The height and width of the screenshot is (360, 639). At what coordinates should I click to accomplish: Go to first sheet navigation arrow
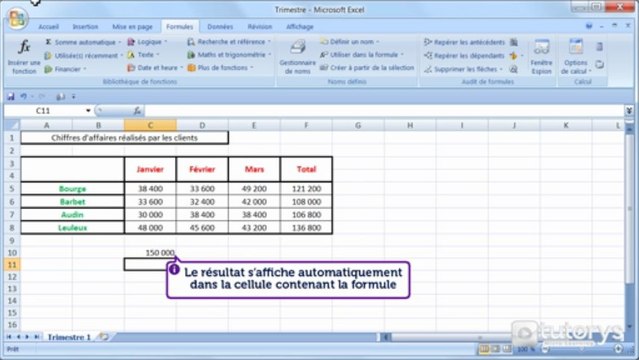(9, 337)
